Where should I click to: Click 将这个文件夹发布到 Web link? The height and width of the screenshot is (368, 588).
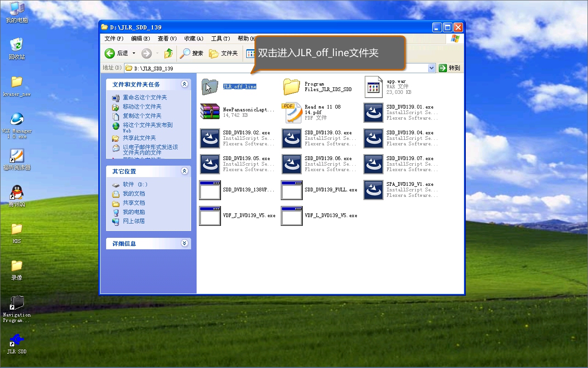(147, 127)
